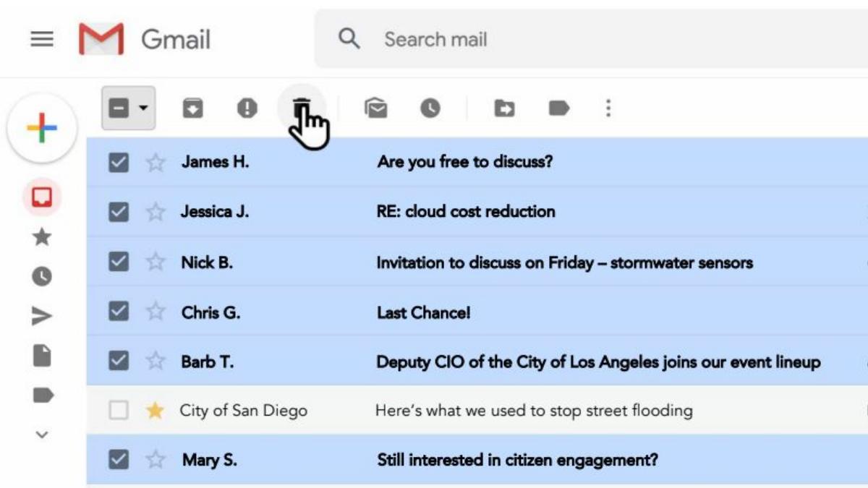868x488 pixels.
Task: Click sender name James H.
Action: click(x=215, y=162)
